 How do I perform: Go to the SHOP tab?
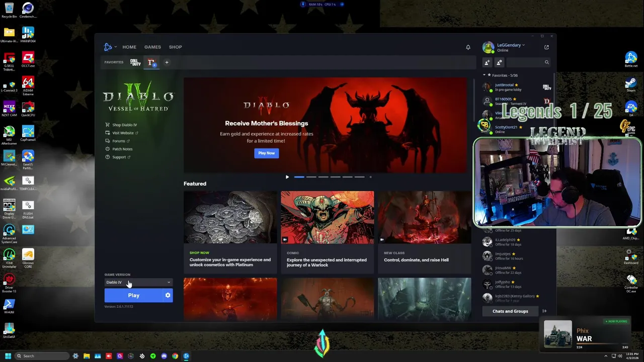pos(175,47)
